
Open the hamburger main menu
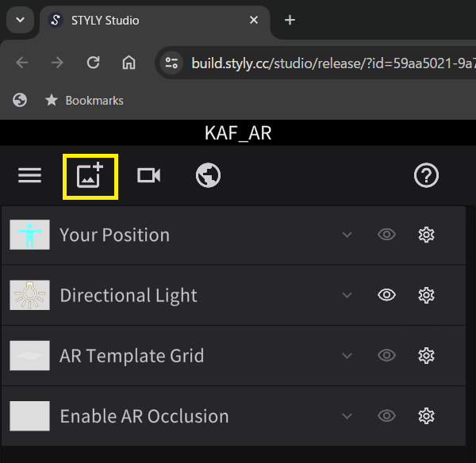(30, 175)
